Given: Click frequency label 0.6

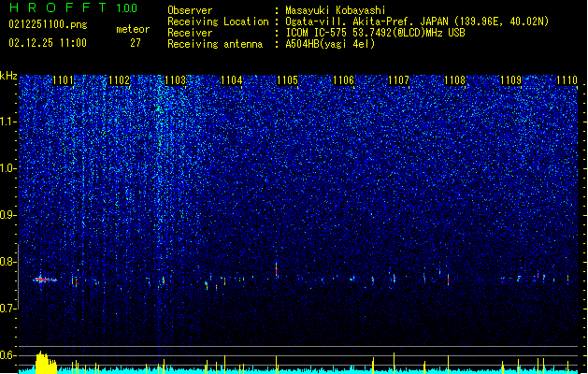Looking at the screenshot, I should coord(8,355).
